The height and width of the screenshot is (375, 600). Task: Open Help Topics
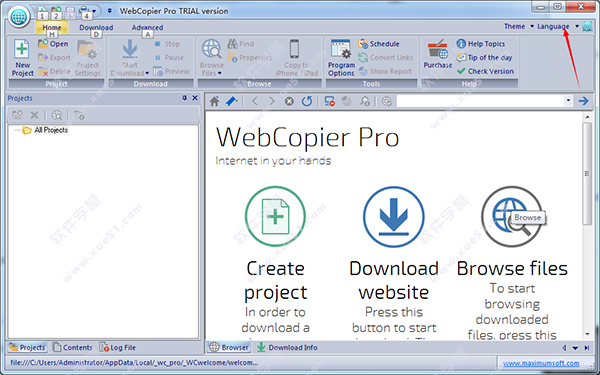tap(481, 44)
